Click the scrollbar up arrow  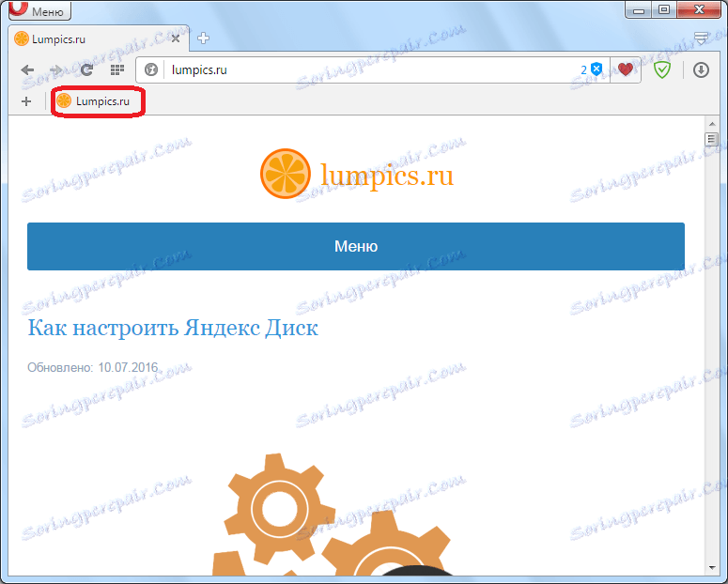point(712,124)
